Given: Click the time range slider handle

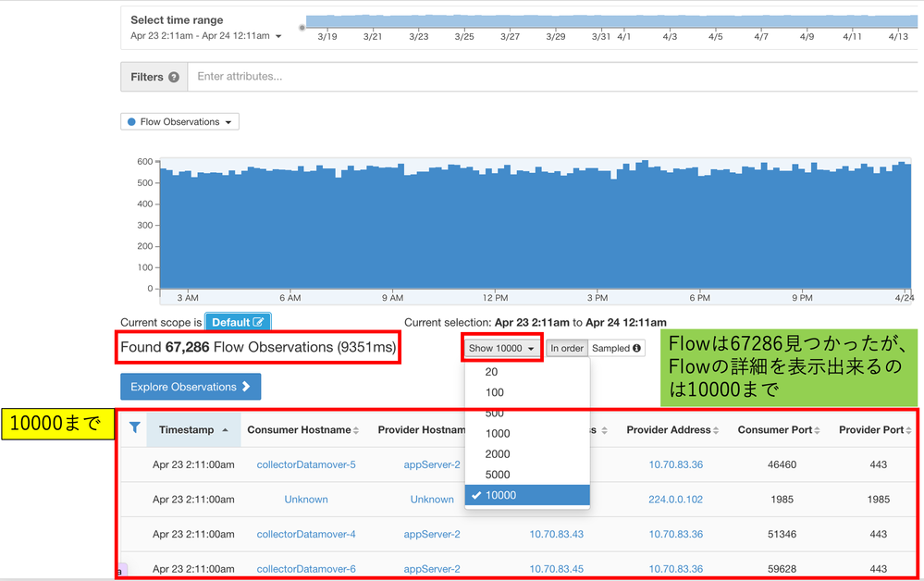Looking at the screenshot, I should (x=302, y=27).
